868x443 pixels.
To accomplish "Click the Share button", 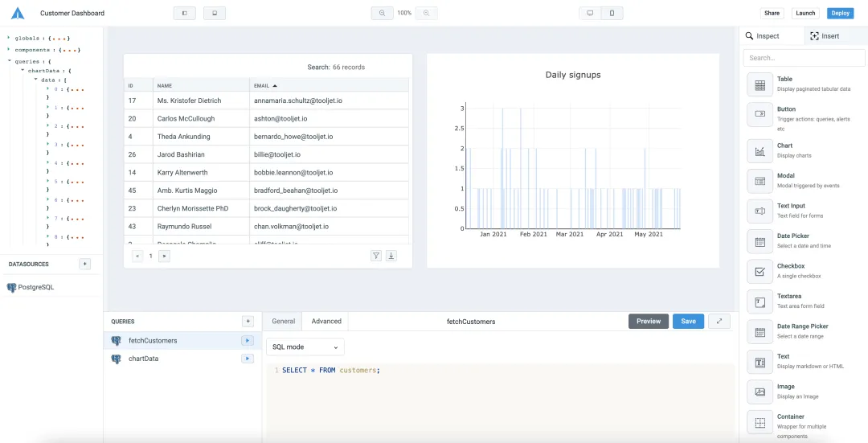I will tap(772, 14).
